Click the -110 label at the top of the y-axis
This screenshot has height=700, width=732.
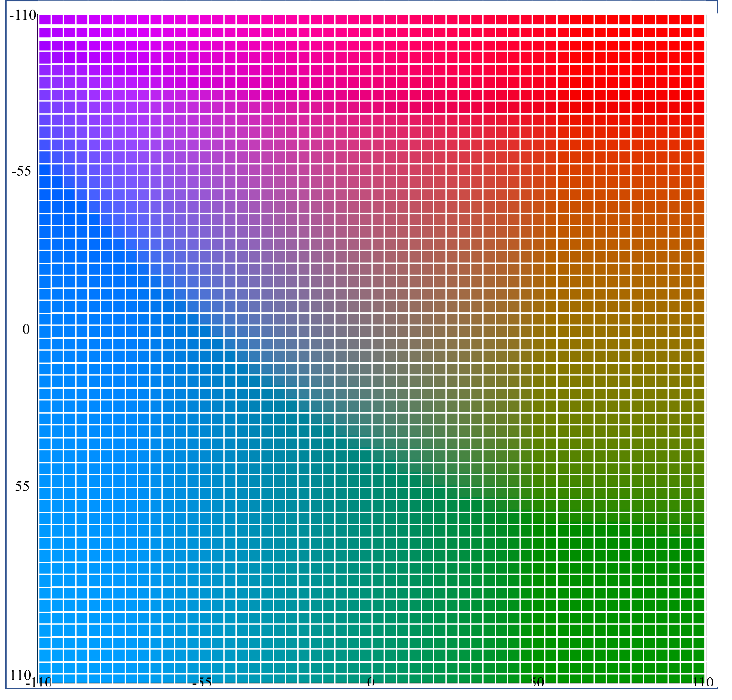pyautogui.click(x=23, y=15)
